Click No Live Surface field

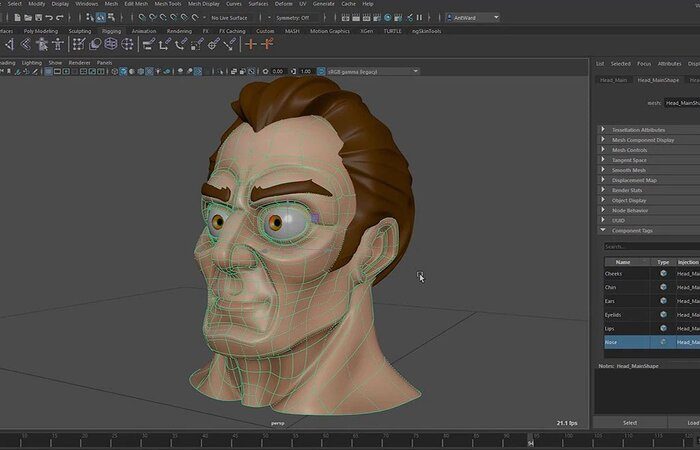coord(229,18)
